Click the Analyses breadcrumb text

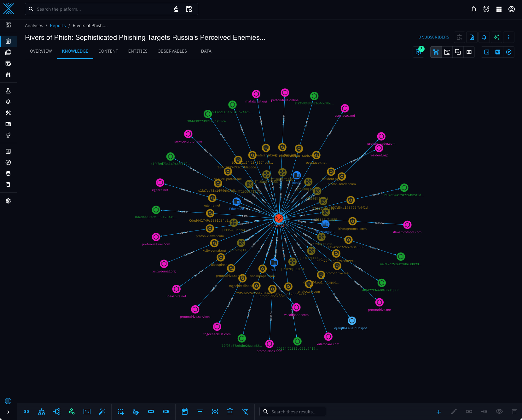pos(34,26)
